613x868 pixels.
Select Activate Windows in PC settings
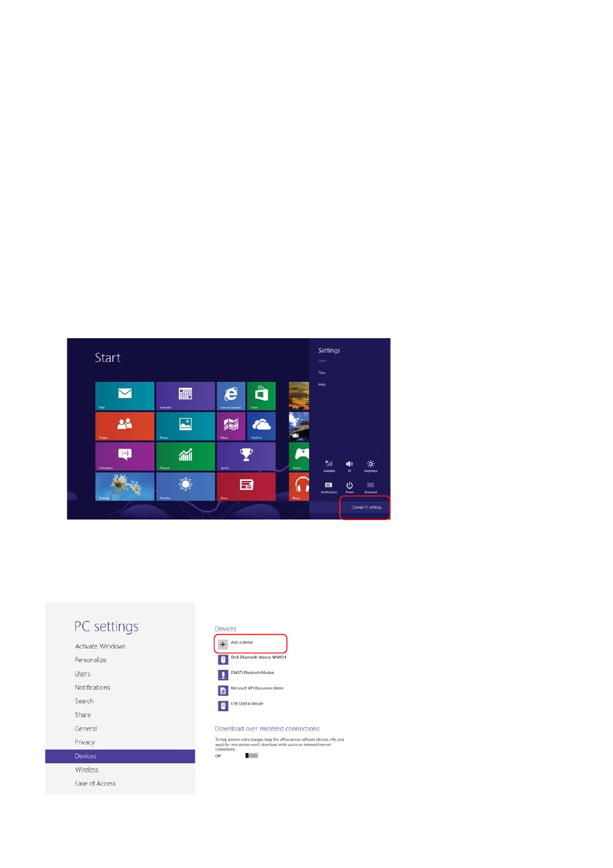[x=100, y=646]
